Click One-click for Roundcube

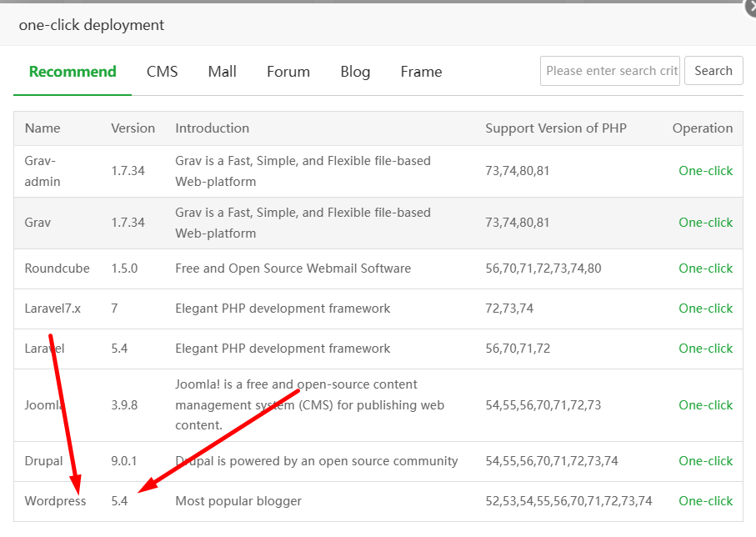click(x=705, y=268)
